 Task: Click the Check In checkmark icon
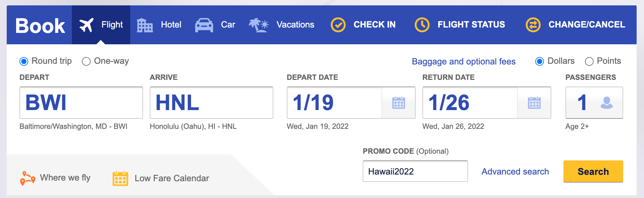[x=338, y=25]
